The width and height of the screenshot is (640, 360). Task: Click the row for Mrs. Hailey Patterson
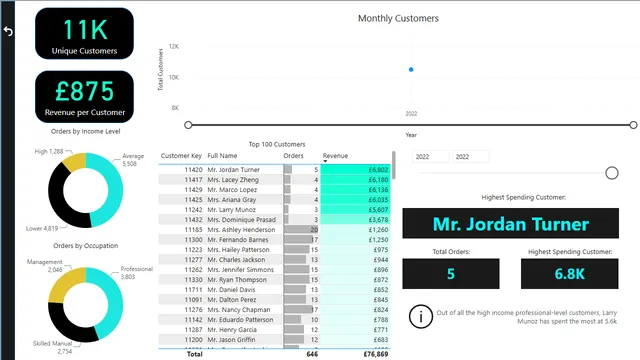[274, 250]
